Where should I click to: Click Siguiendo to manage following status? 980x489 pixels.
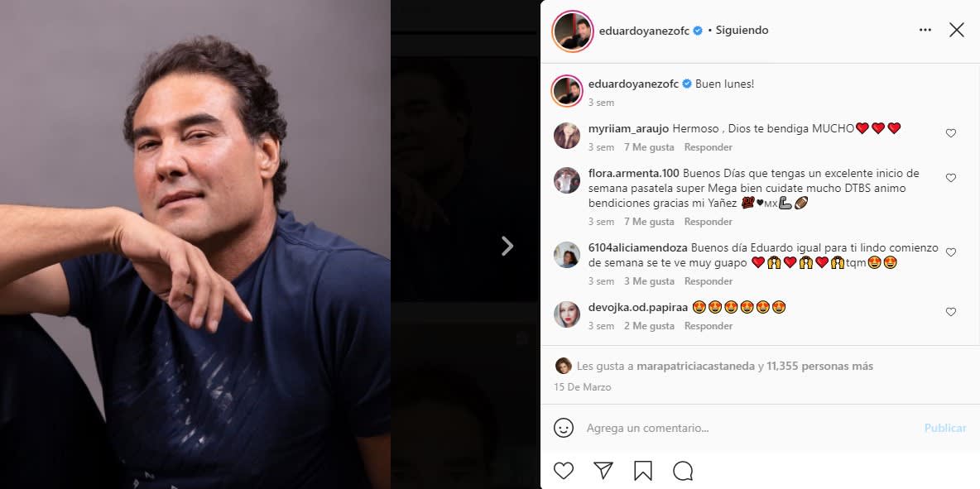tap(742, 30)
